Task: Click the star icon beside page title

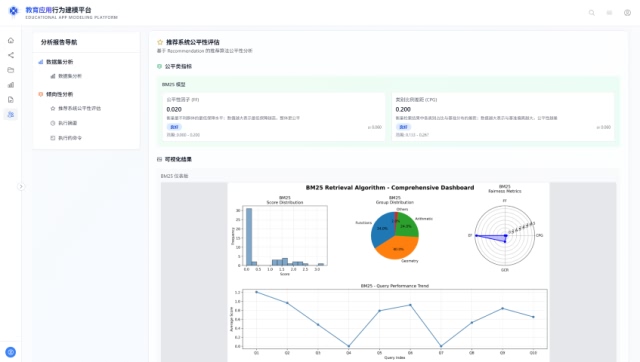Action: tap(160, 42)
